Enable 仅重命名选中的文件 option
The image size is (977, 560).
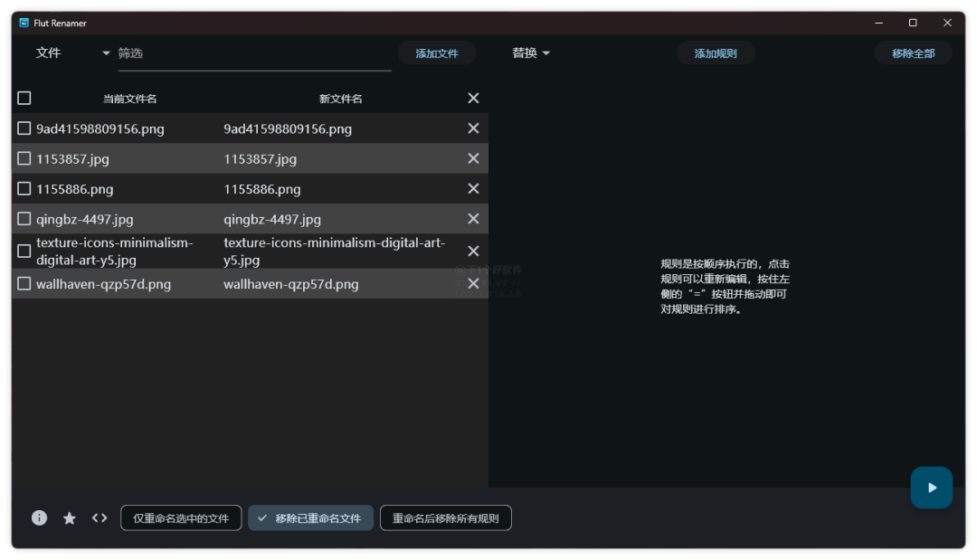click(x=181, y=517)
